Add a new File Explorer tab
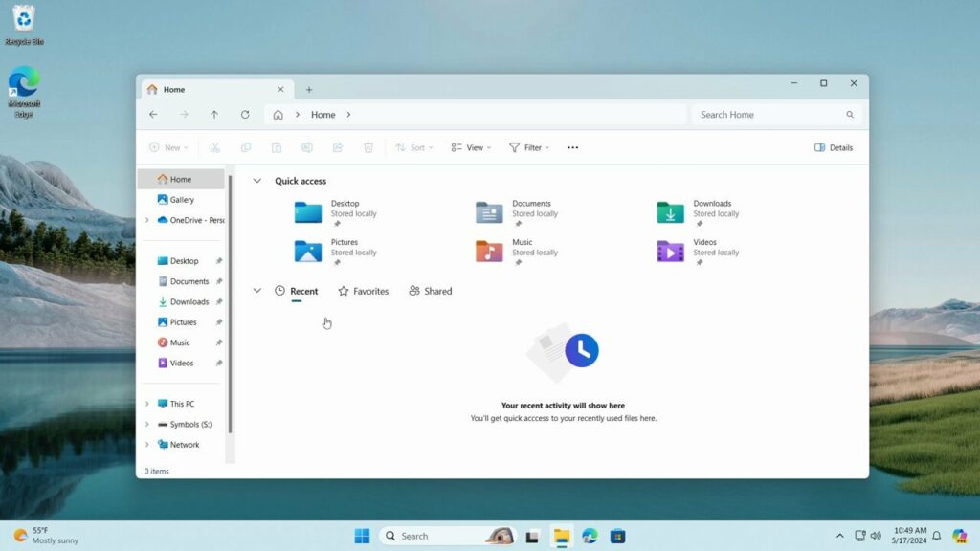The image size is (980, 551). [x=309, y=89]
